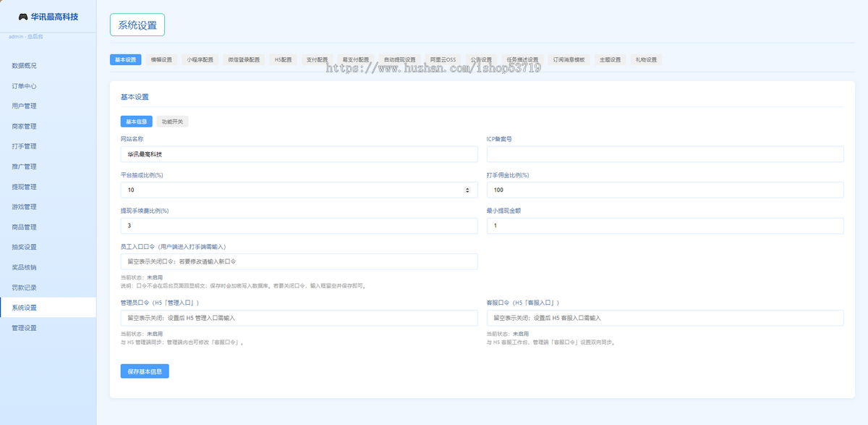The width and height of the screenshot is (868, 425).
Task: Select 商品管理 in the sidebar
Action: pyautogui.click(x=48, y=227)
